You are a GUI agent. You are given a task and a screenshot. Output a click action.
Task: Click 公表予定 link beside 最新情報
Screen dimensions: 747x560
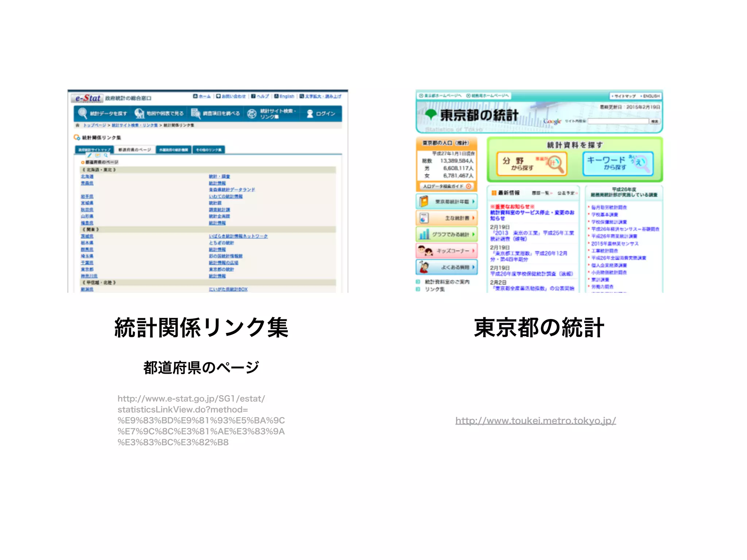[567, 193]
